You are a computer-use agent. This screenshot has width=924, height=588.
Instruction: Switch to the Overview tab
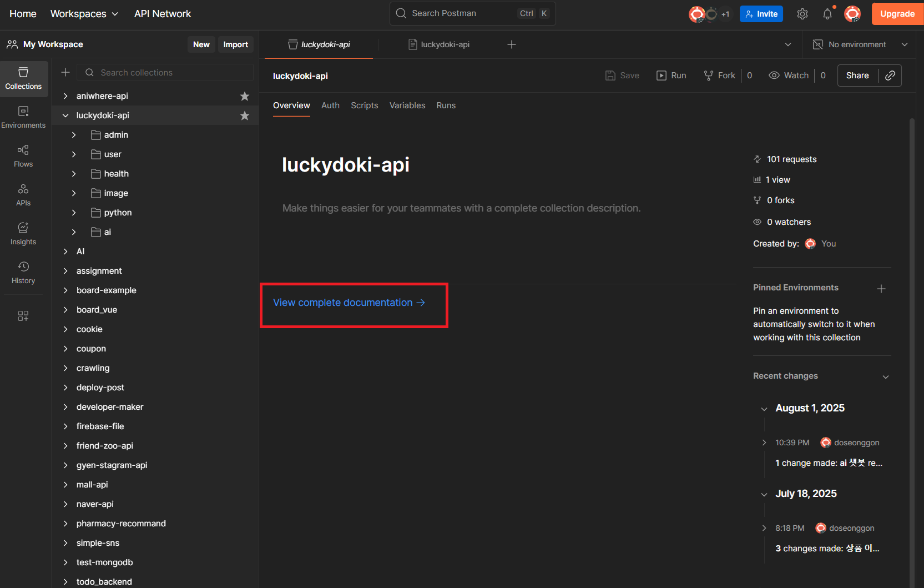(291, 105)
